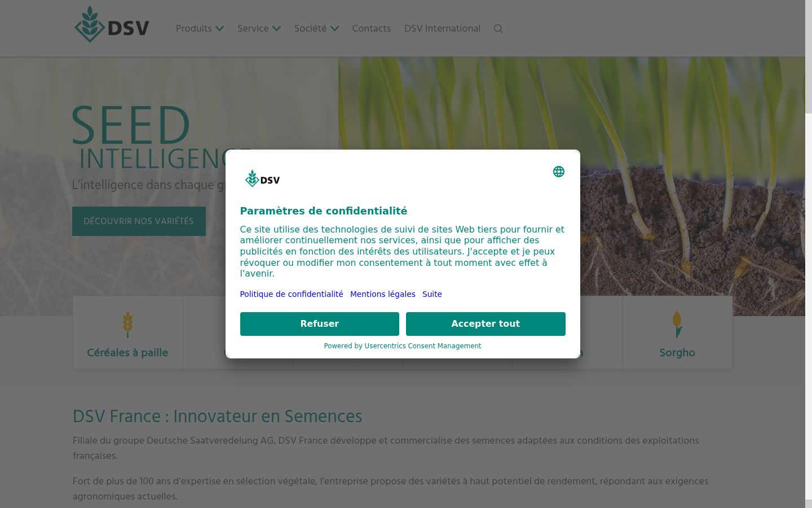812x508 pixels.
Task: Select the Sorgho plant icon
Action: point(677,325)
